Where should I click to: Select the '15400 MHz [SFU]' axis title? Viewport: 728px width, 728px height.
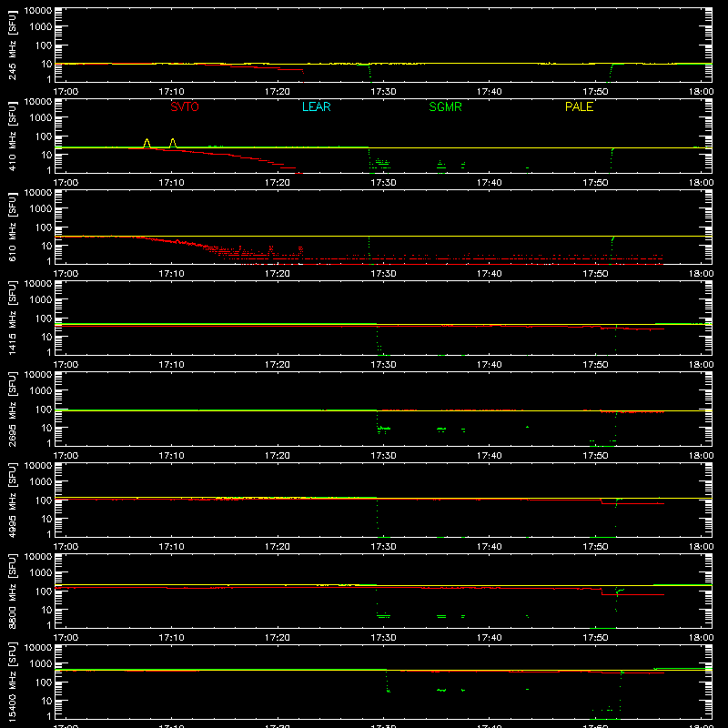(12, 682)
